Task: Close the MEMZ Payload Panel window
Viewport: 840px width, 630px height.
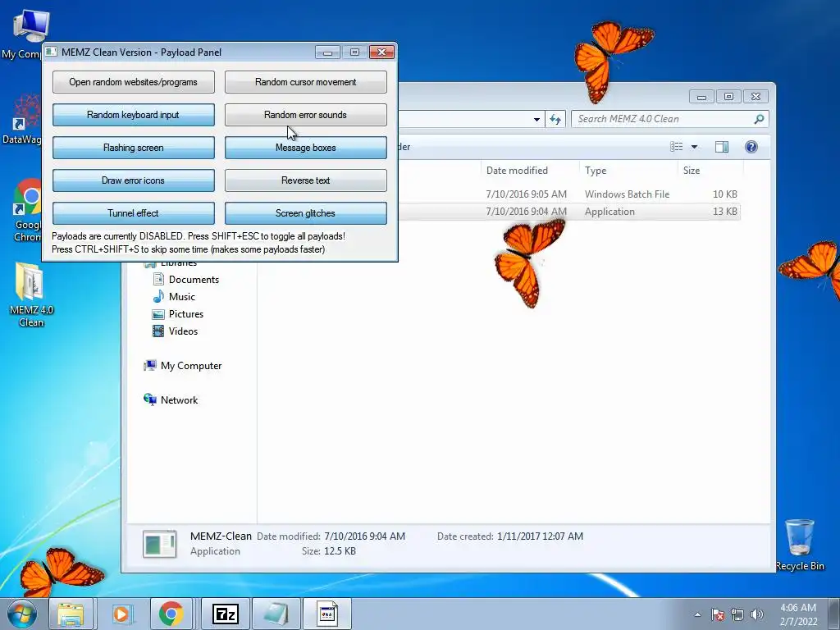Action: pos(381,52)
